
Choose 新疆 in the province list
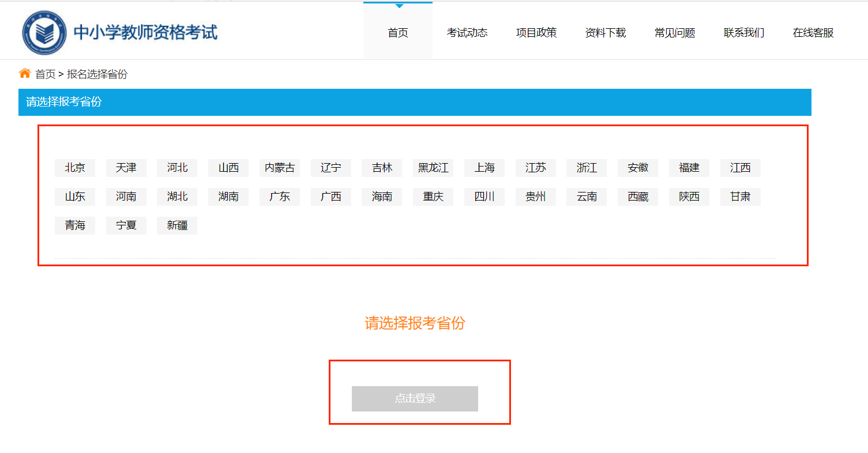(177, 225)
